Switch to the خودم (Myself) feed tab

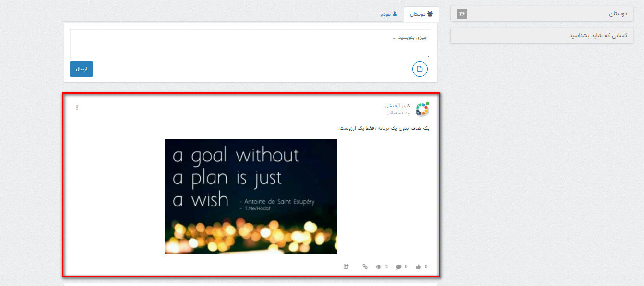[x=389, y=14]
